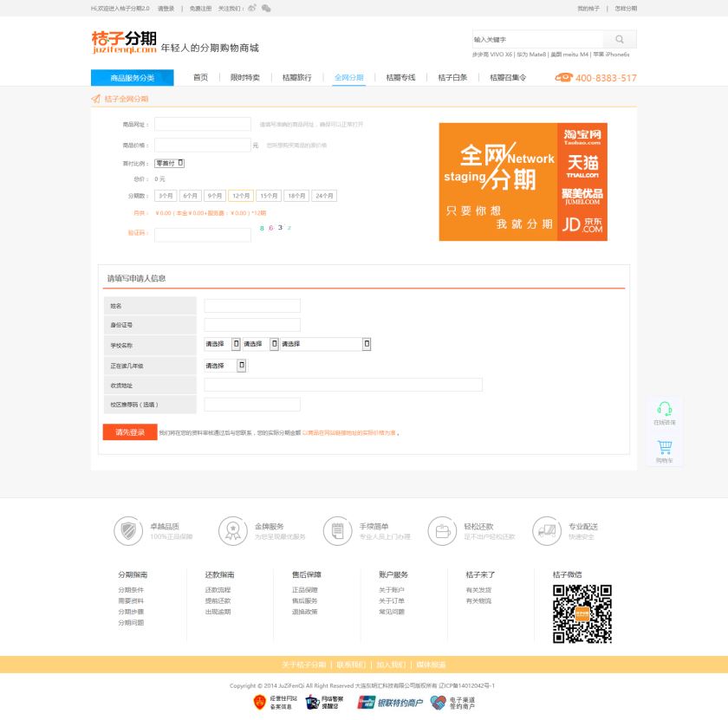This screenshot has width=728, height=720.
Task: Click the JD 京东 logo on the banner
Action: click(582, 224)
